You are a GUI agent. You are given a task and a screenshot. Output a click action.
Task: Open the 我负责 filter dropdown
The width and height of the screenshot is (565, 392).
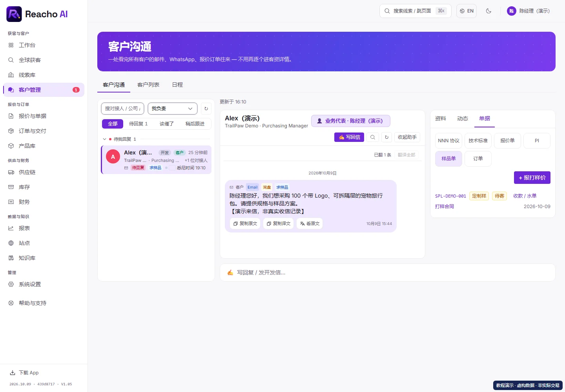(x=172, y=109)
